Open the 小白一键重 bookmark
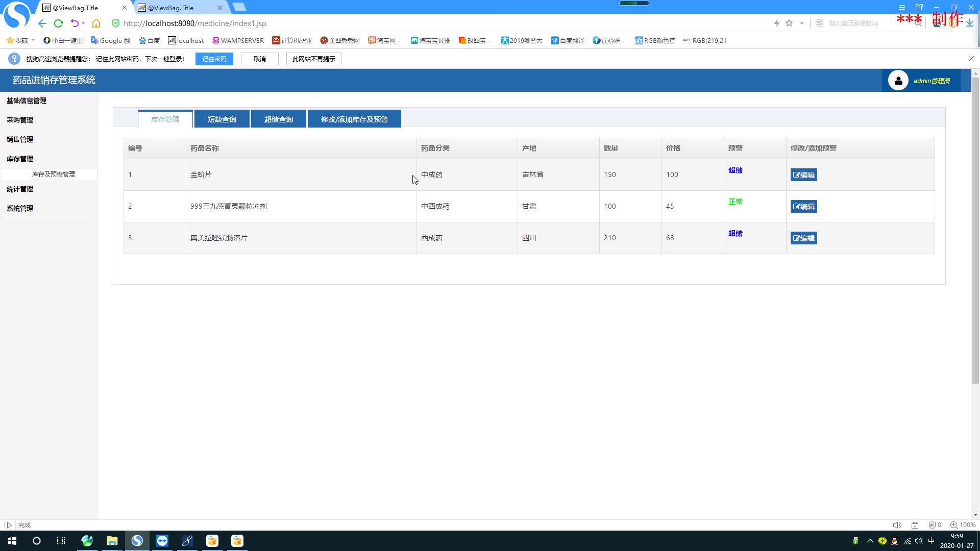 coord(63,40)
